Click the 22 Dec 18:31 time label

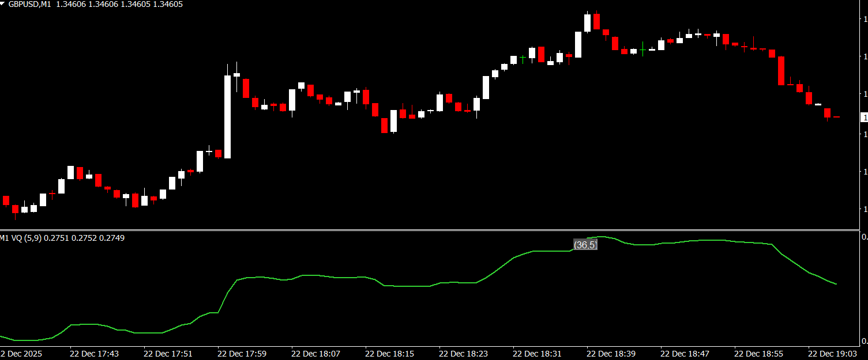(x=537, y=353)
